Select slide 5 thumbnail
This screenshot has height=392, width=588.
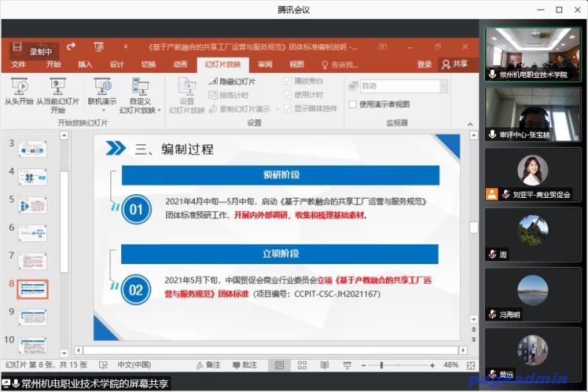tap(32, 205)
